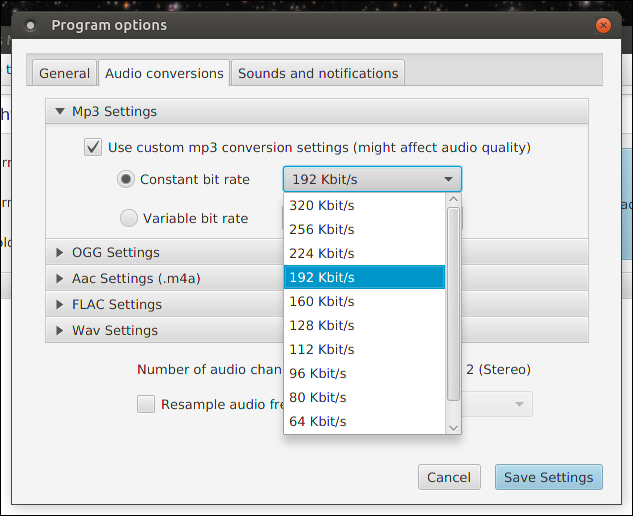
Task: Switch to the General tab
Action: pos(64,73)
